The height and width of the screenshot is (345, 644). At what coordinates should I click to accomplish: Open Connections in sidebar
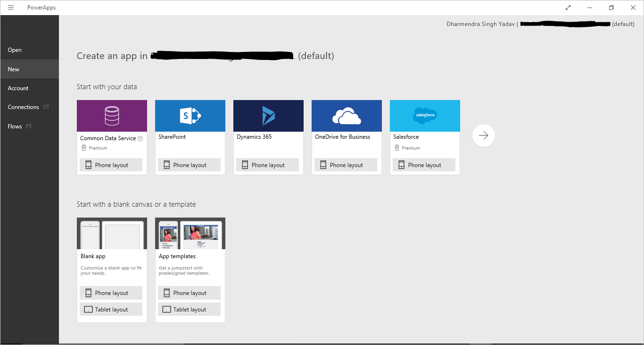point(29,107)
